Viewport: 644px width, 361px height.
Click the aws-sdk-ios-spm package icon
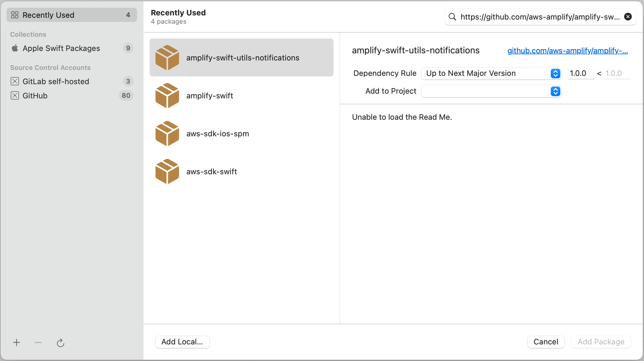pos(167,133)
